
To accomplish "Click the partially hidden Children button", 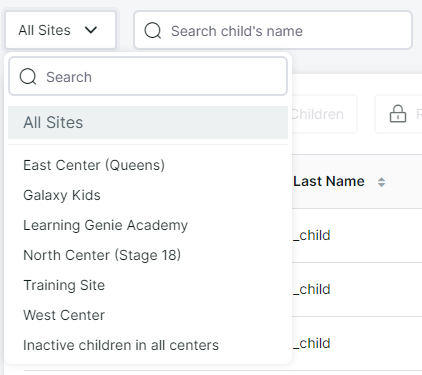I will point(324,114).
